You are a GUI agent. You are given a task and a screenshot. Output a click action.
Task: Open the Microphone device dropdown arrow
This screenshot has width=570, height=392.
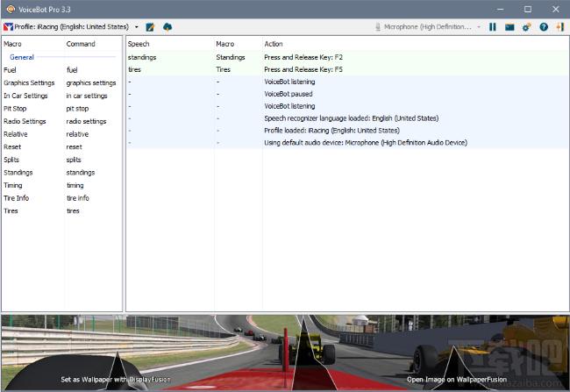point(479,27)
